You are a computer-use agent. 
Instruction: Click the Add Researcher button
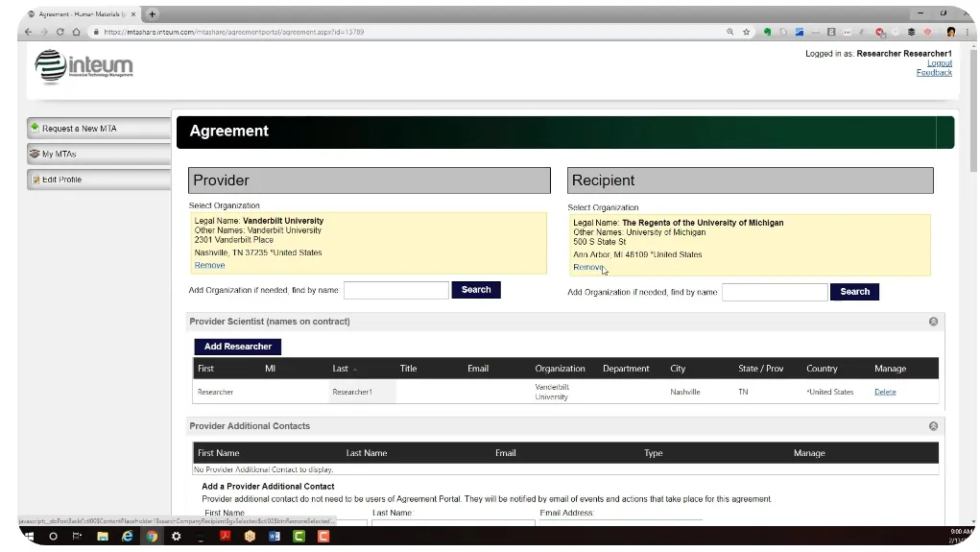point(237,347)
